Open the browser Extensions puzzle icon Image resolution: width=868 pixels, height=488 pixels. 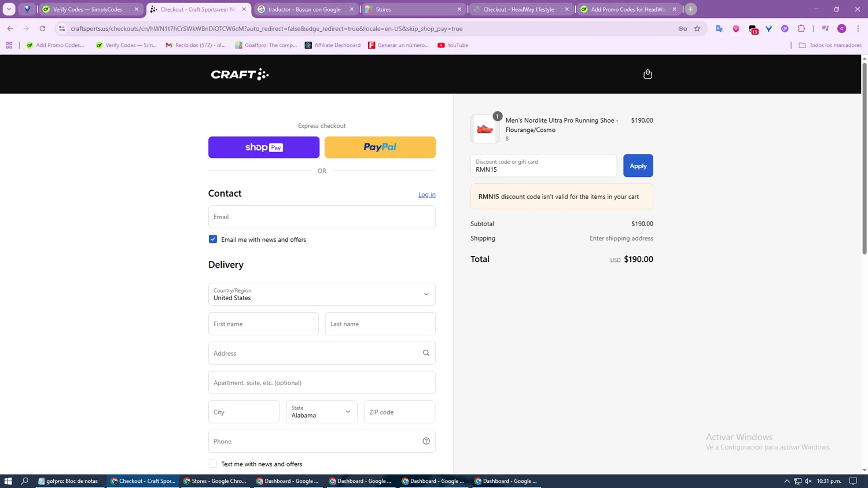point(801,28)
